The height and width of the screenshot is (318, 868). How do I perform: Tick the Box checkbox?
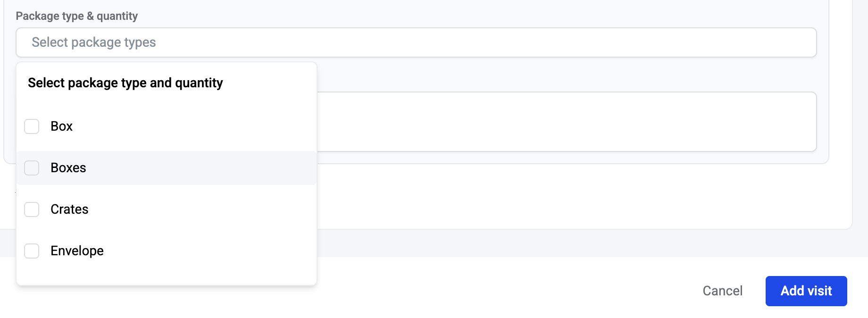tap(32, 126)
